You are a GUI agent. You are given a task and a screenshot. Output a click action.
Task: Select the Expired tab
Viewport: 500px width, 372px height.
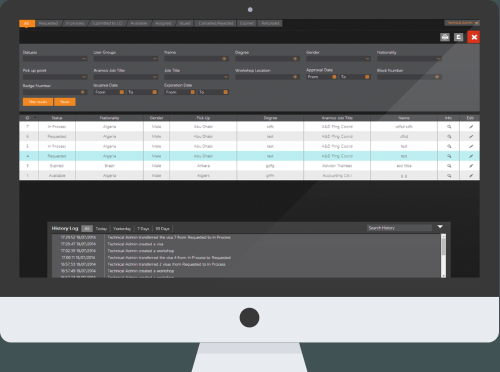pyautogui.click(x=247, y=23)
